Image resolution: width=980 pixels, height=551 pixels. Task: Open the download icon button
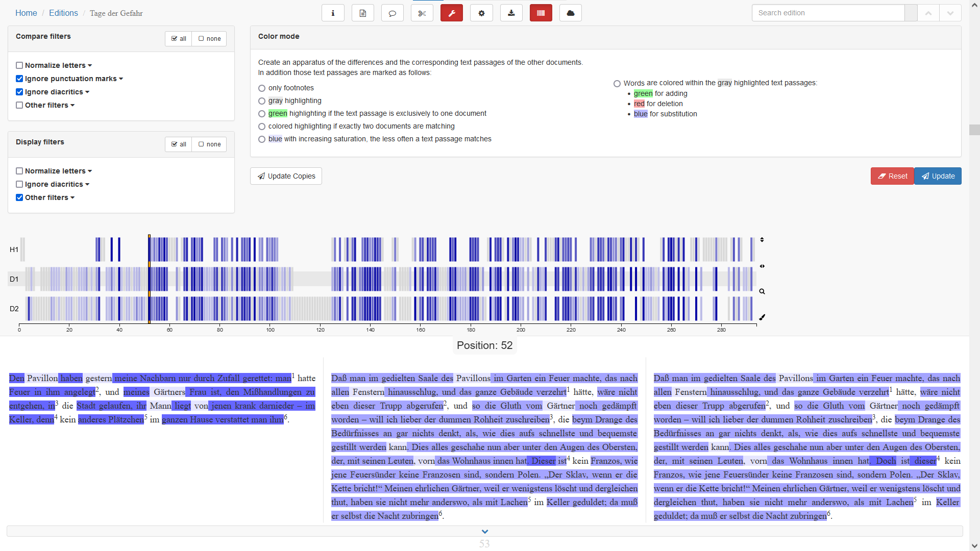tap(511, 13)
